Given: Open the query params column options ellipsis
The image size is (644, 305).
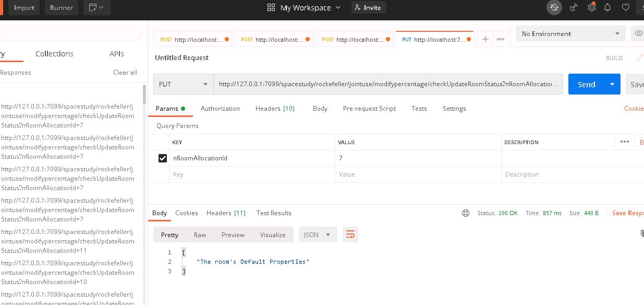Looking at the screenshot, I should pos(625,142).
